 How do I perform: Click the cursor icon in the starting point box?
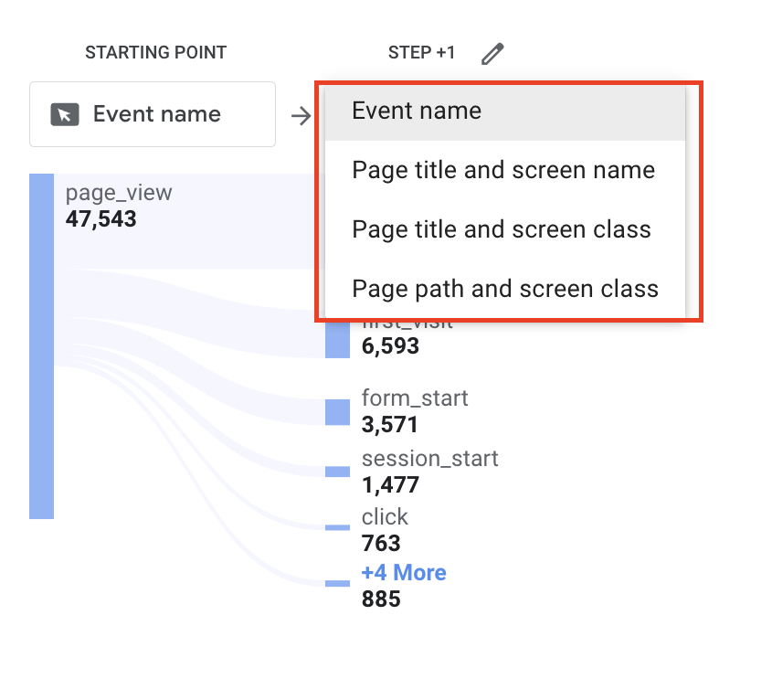tap(65, 114)
